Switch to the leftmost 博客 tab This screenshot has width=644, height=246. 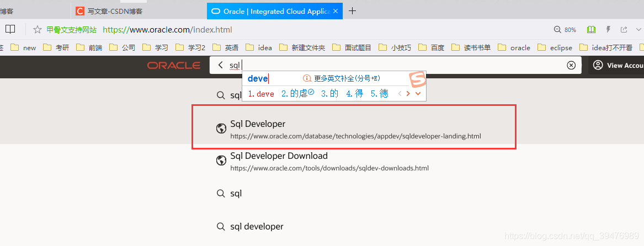(35, 12)
